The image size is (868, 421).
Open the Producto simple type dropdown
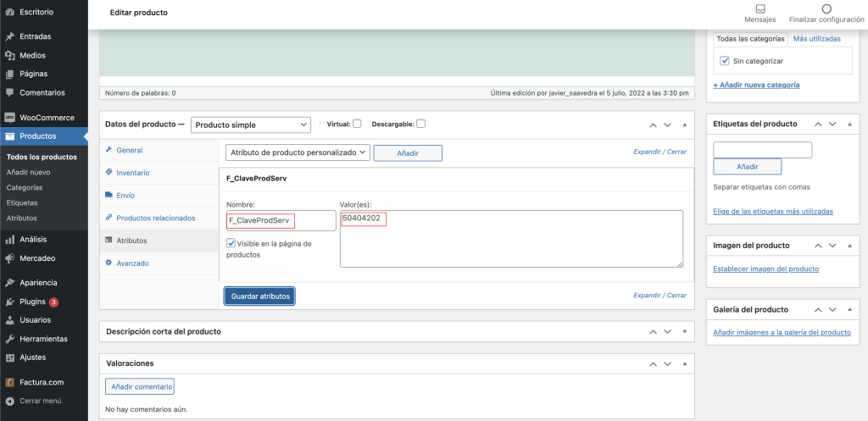[251, 125]
